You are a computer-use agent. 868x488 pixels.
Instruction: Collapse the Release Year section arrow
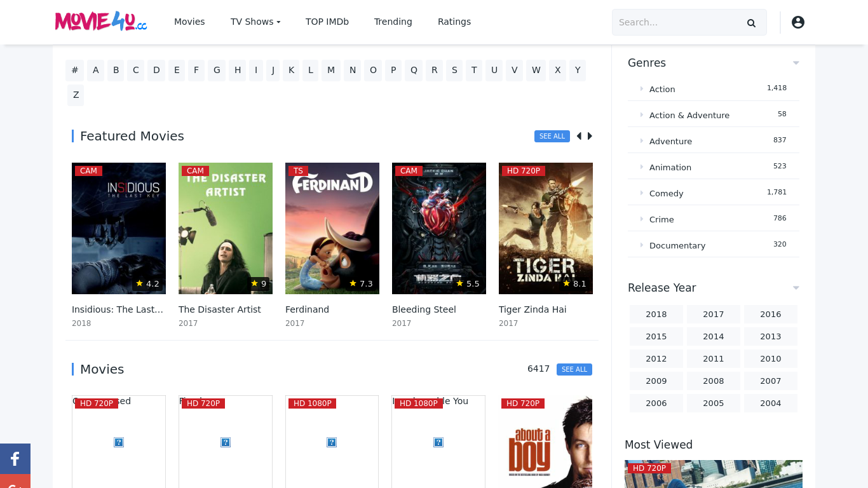pos(796,288)
